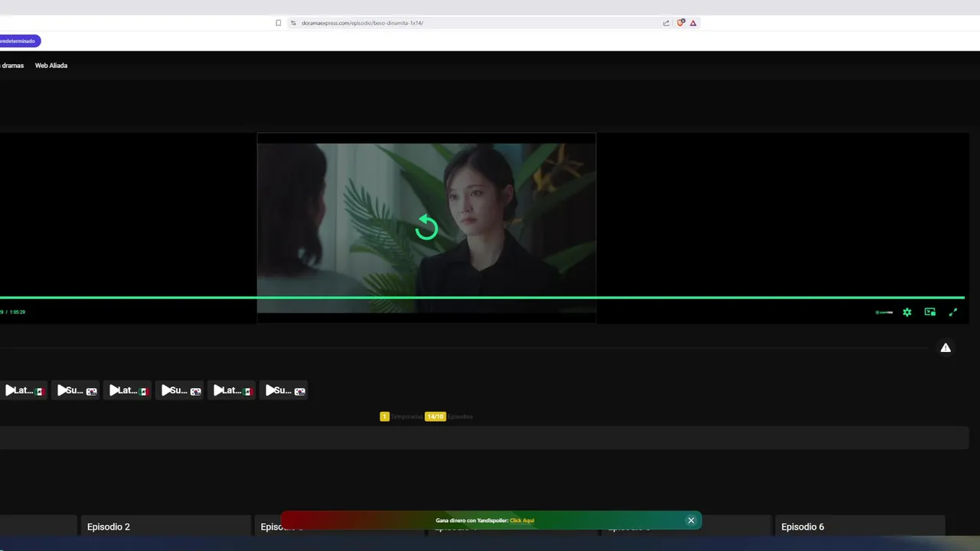Image resolution: width=980 pixels, height=551 pixels.
Task: Select the doramaexpress.com URL in the address bar
Action: (362, 23)
